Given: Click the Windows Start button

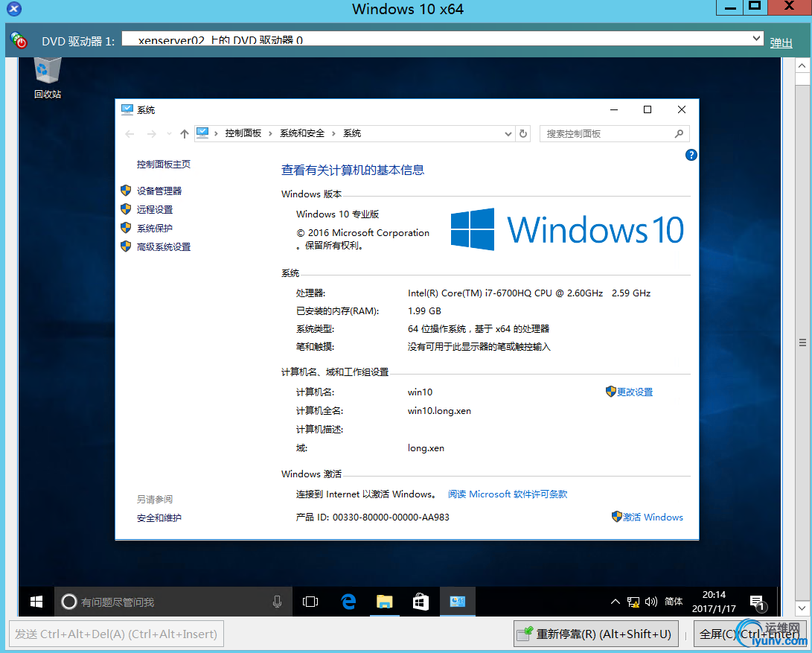Looking at the screenshot, I should 36,601.
